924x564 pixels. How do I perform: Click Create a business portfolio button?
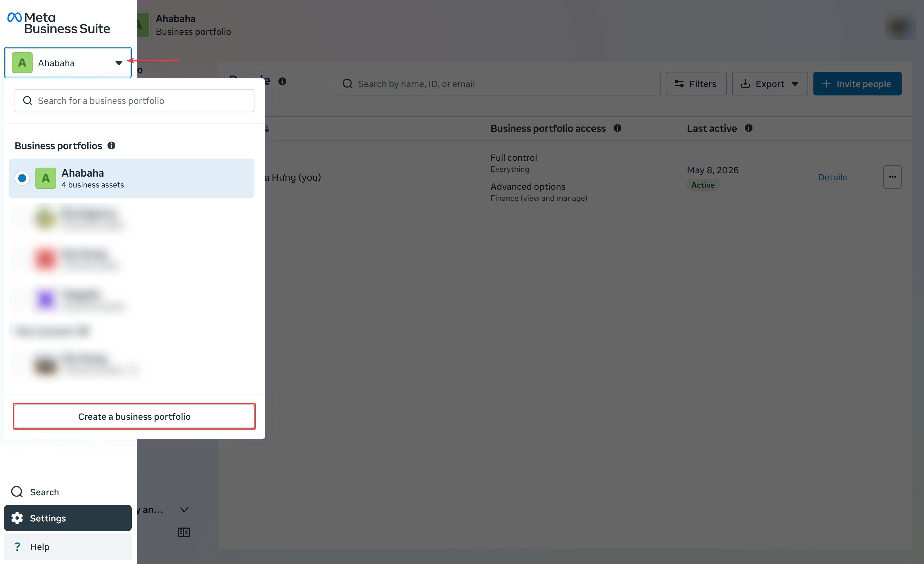point(134,417)
